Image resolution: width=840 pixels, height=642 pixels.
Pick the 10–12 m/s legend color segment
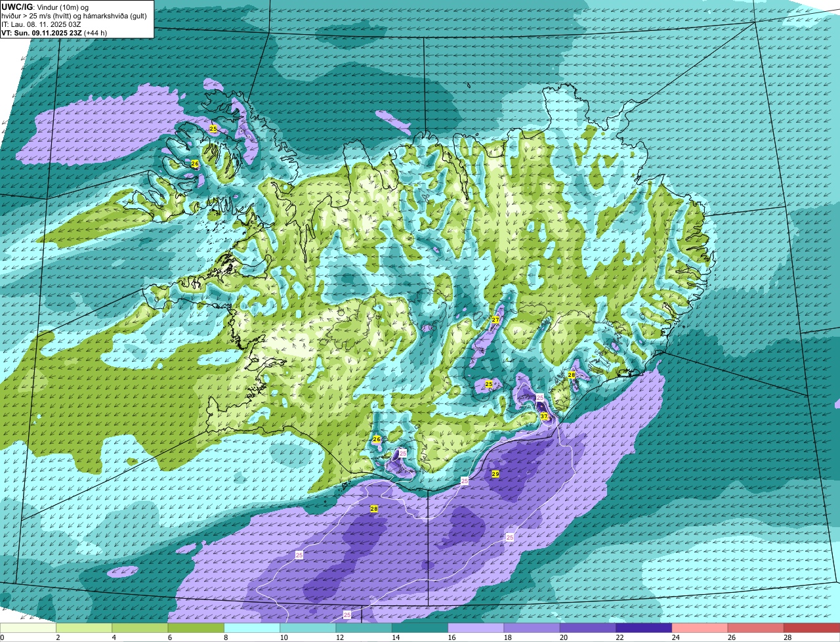click(x=308, y=628)
